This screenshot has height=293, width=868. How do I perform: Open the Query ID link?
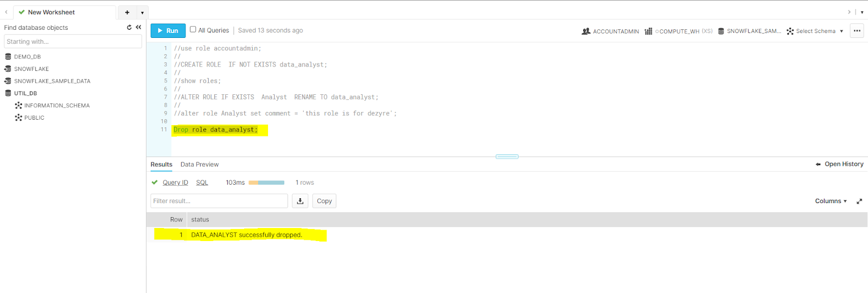[175, 183]
